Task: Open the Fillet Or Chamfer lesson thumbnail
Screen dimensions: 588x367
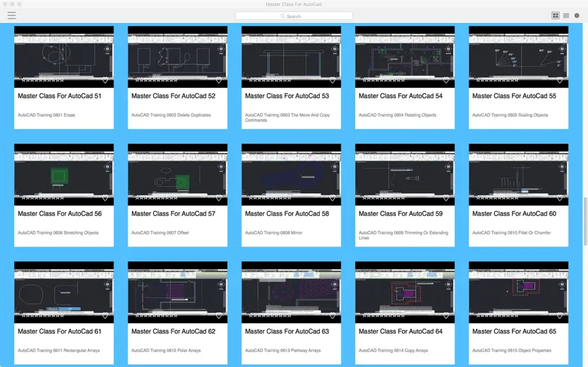Action: click(x=518, y=175)
